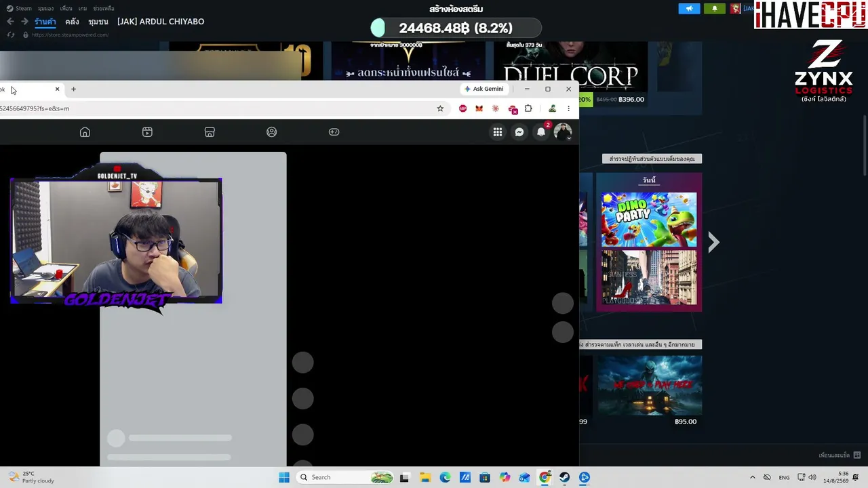Select ชุมชน tab in Steam
This screenshot has height=488, width=868.
(x=98, y=22)
